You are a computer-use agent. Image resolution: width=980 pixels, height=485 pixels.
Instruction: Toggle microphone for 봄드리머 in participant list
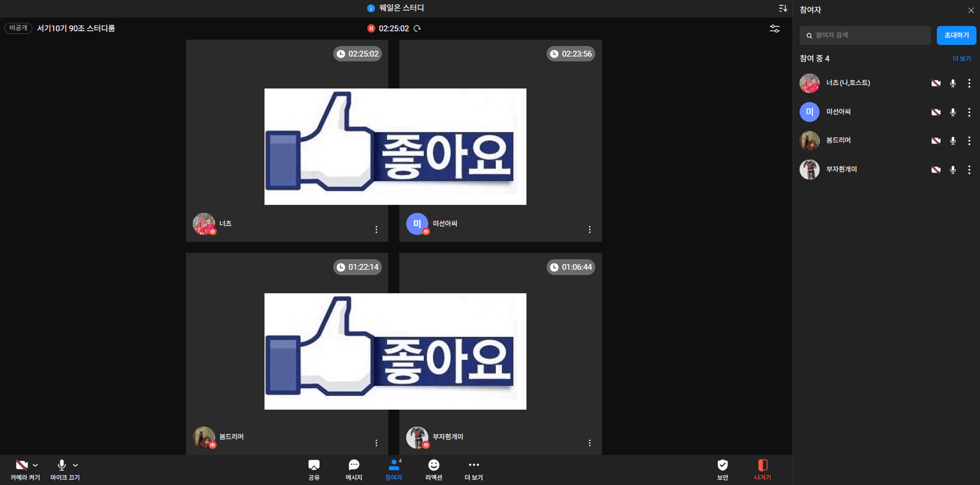tap(953, 141)
